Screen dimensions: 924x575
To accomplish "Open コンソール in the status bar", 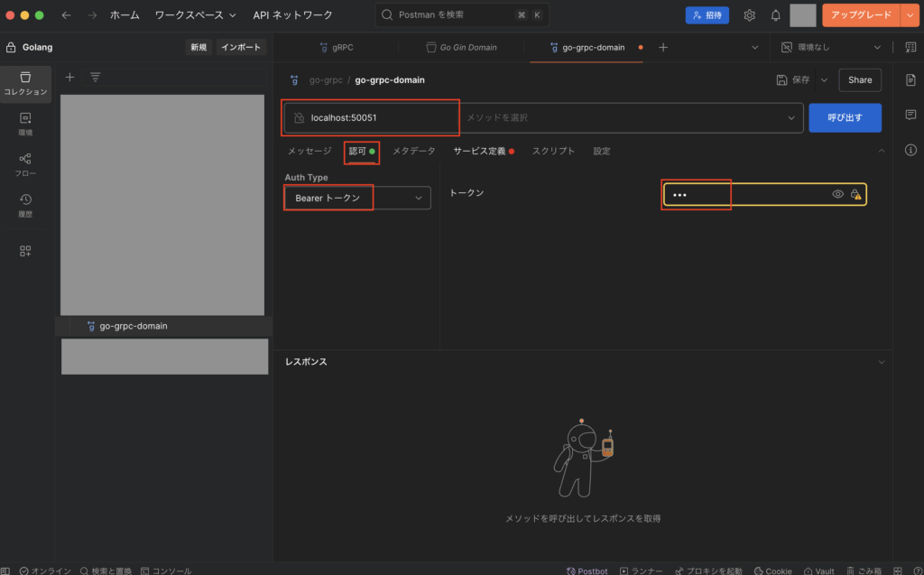I will click(x=166, y=570).
